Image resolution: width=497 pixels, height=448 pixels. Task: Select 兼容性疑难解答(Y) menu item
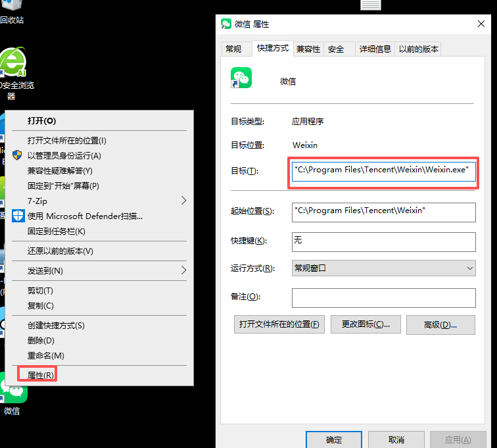99,171
